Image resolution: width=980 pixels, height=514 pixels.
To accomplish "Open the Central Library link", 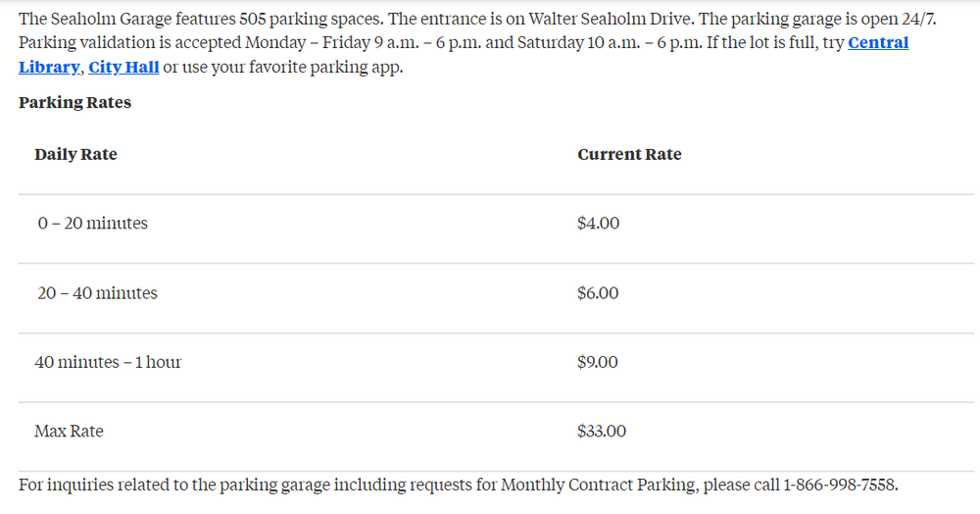I will 877,43.
